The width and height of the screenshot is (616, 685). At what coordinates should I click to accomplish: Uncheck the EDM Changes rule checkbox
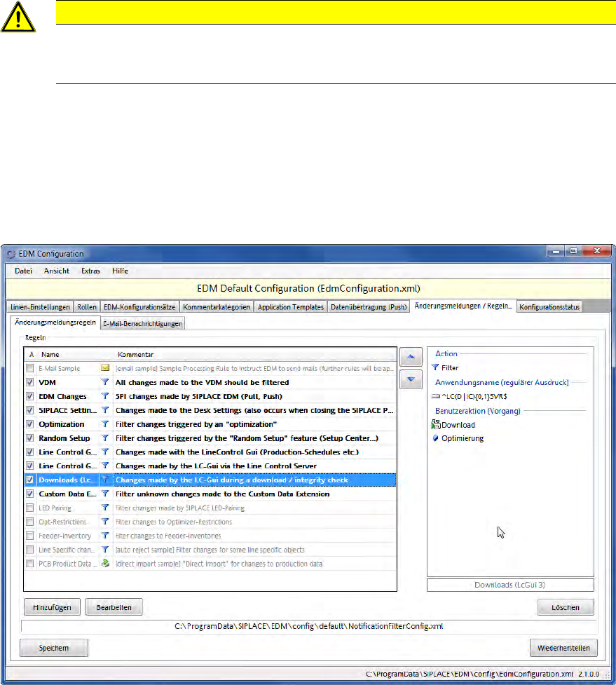(29, 396)
